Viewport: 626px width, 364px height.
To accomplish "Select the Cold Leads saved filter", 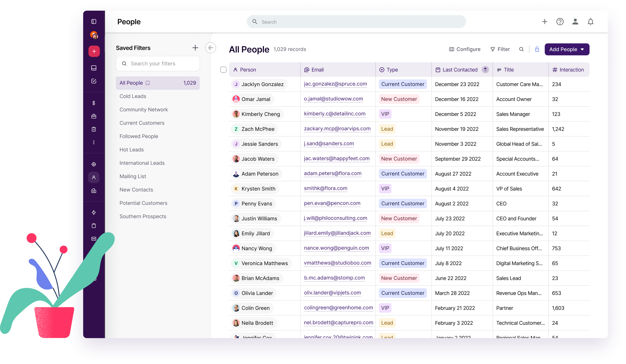I will click(x=133, y=96).
